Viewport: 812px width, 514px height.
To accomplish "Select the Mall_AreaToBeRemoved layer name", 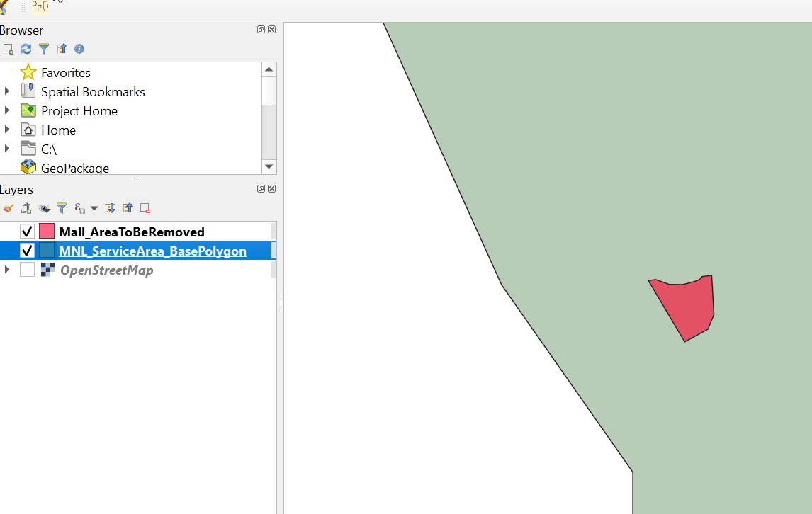I will pos(132,232).
